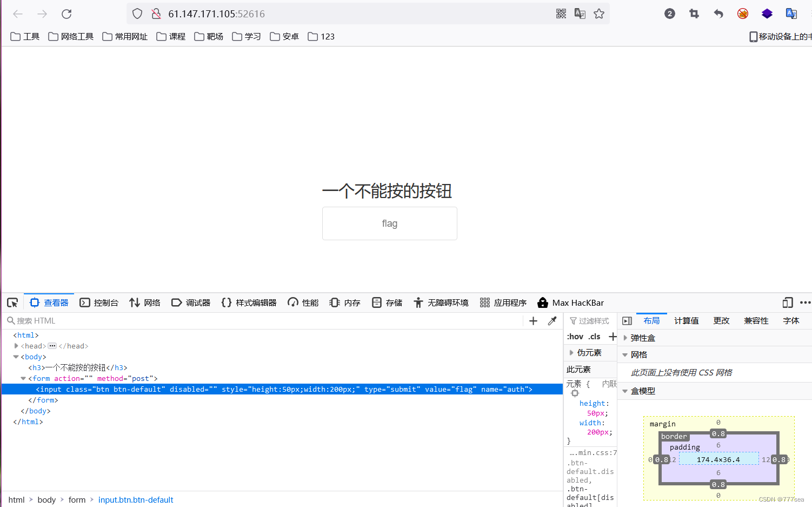Toggle the three-pane inspector sidebar
Viewport: 812px width, 507px height.
pyautogui.click(x=627, y=321)
